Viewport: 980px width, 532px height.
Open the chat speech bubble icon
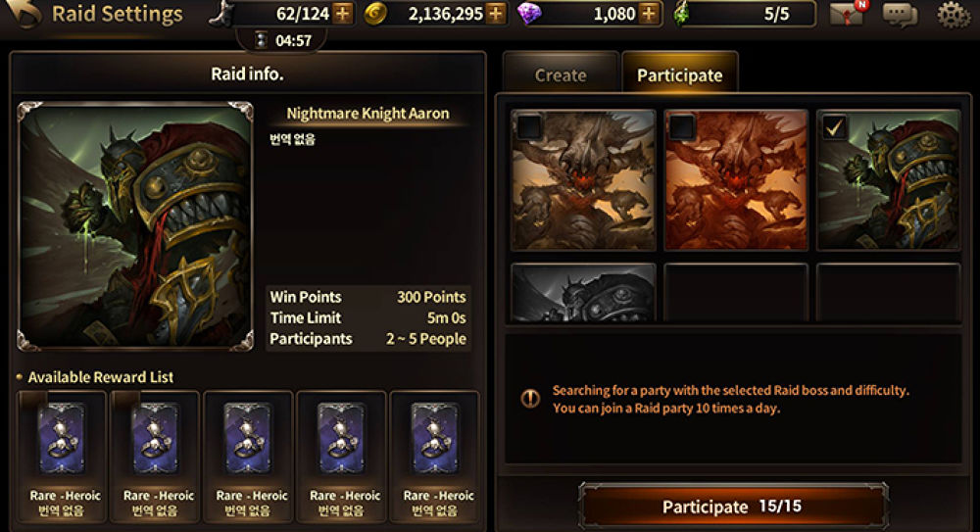pos(900,15)
